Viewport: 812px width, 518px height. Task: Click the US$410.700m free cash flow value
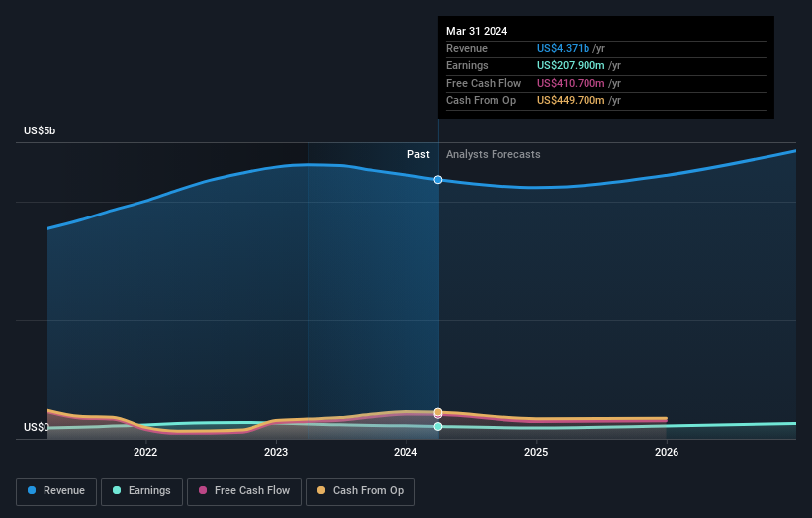tap(571, 83)
